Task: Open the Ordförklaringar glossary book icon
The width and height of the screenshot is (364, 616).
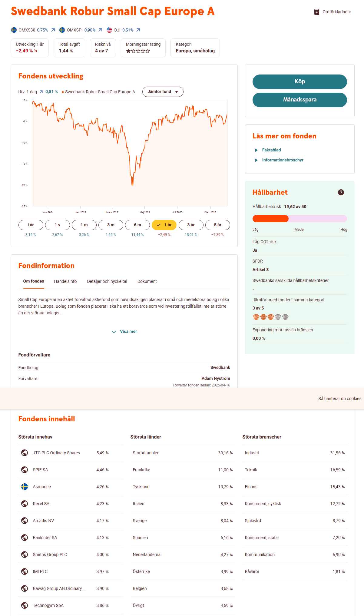Action: 317,12
